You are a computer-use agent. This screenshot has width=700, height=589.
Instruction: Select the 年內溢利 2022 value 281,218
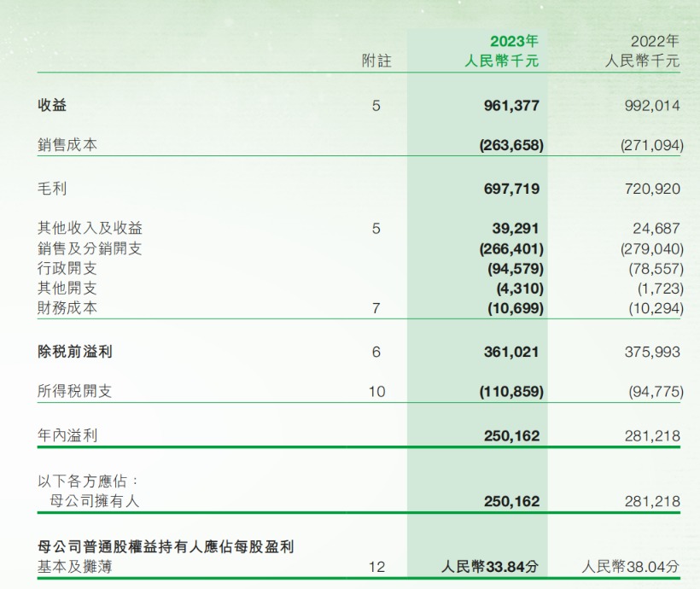tap(652, 436)
